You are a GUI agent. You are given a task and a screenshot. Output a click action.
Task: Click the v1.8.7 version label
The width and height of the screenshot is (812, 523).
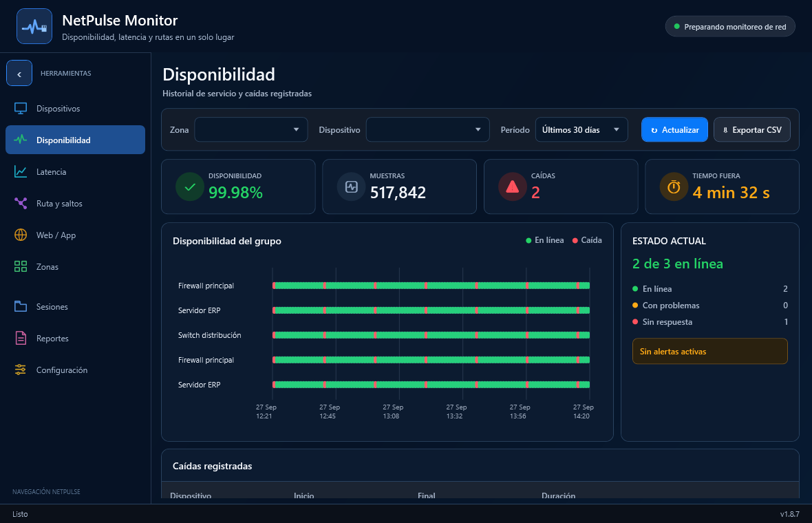[x=790, y=514]
